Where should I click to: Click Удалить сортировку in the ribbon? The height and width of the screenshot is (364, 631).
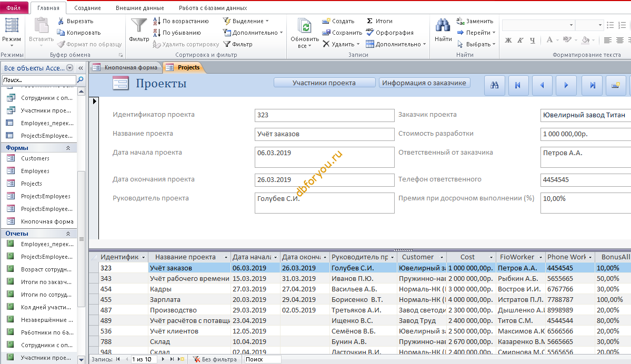tap(186, 44)
